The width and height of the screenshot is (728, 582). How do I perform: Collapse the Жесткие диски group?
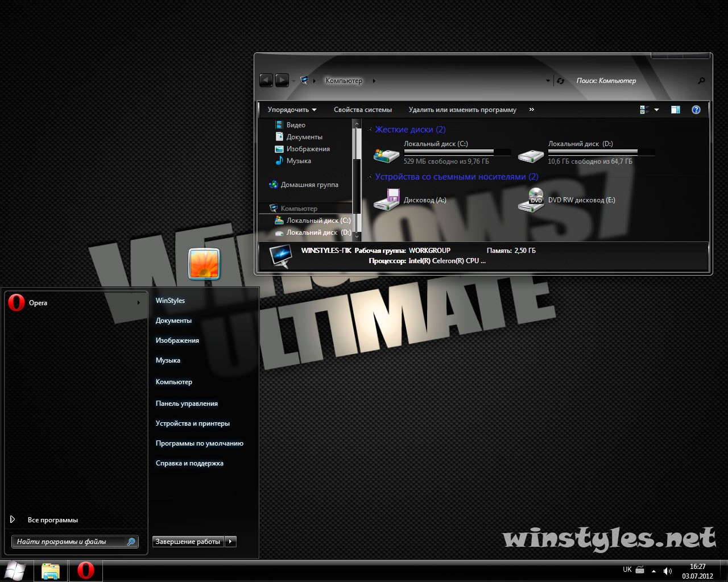tap(370, 130)
